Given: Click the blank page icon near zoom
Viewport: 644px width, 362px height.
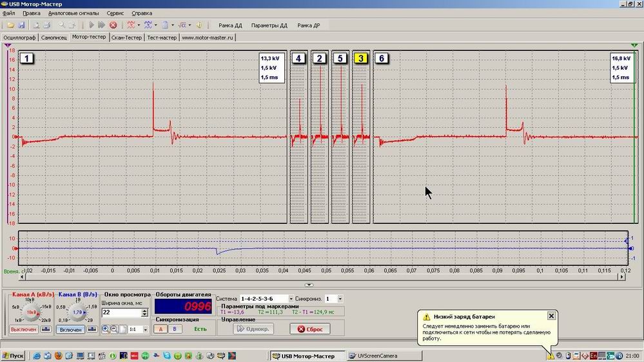Looking at the screenshot, I should pyautogui.click(x=123, y=329).
